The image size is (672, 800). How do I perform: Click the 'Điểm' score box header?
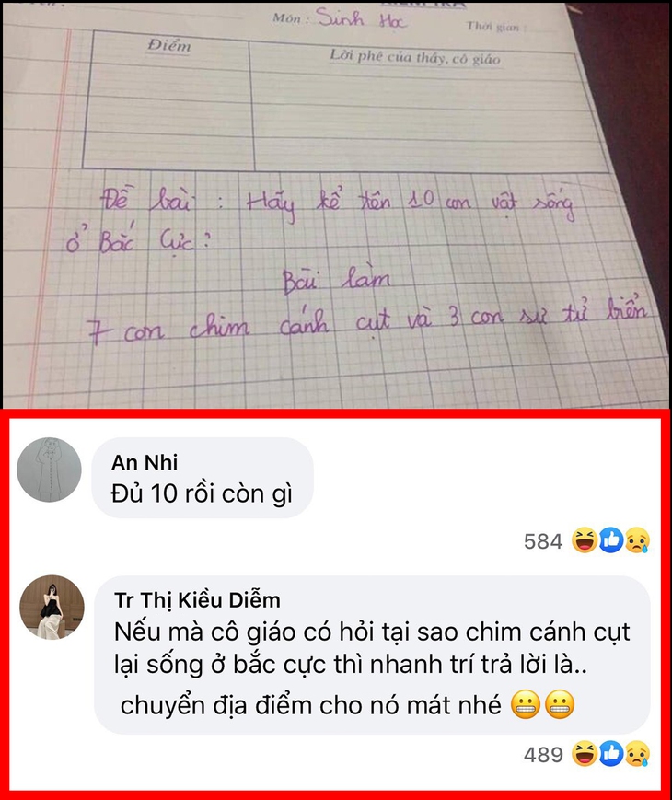169,46
